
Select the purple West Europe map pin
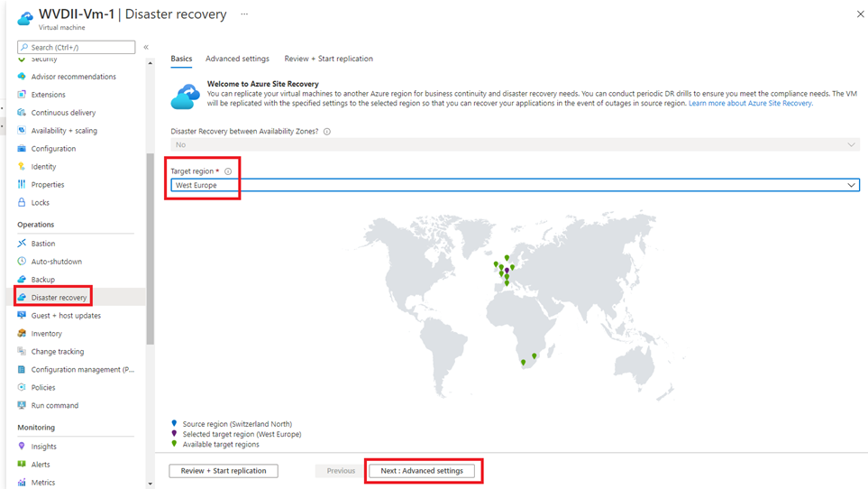click(x=507, y=271)
